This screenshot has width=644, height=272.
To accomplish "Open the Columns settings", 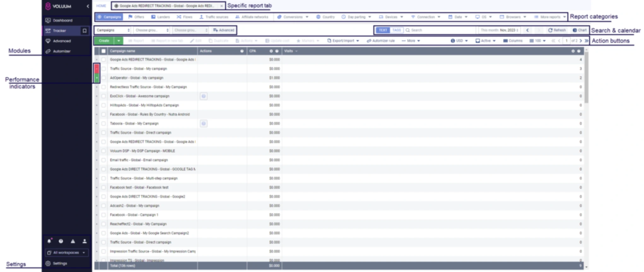I will (x=513, y=41).
